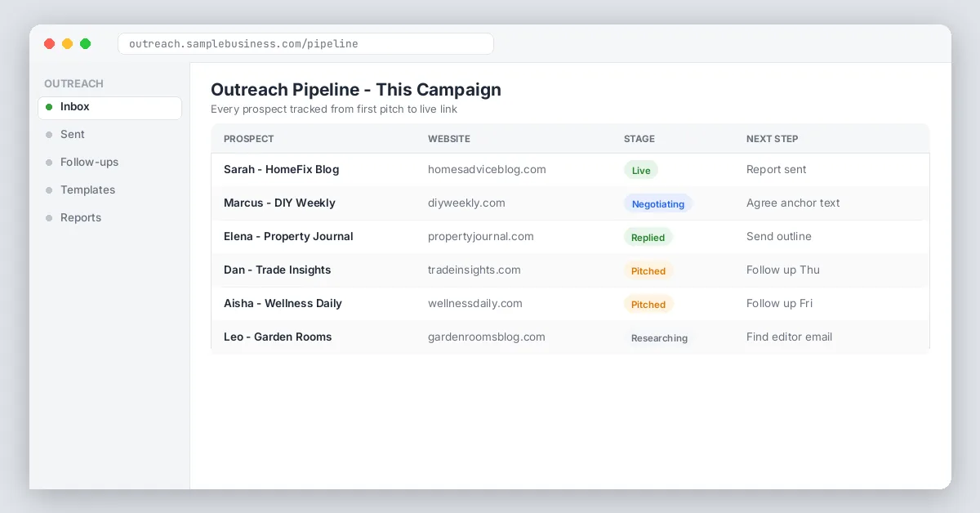Select prospect Sarah - HomeFix Blog
Viewport: 980px width, 513px height.
281,170
